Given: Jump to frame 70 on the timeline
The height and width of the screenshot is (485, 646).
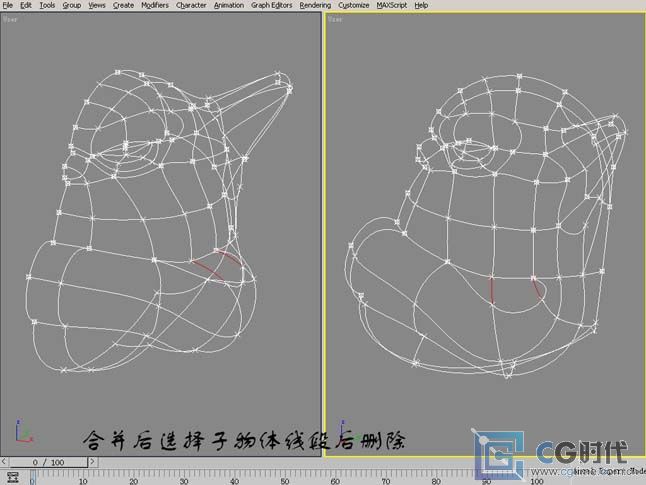Looking at the screenshot, I should [385, 481].
